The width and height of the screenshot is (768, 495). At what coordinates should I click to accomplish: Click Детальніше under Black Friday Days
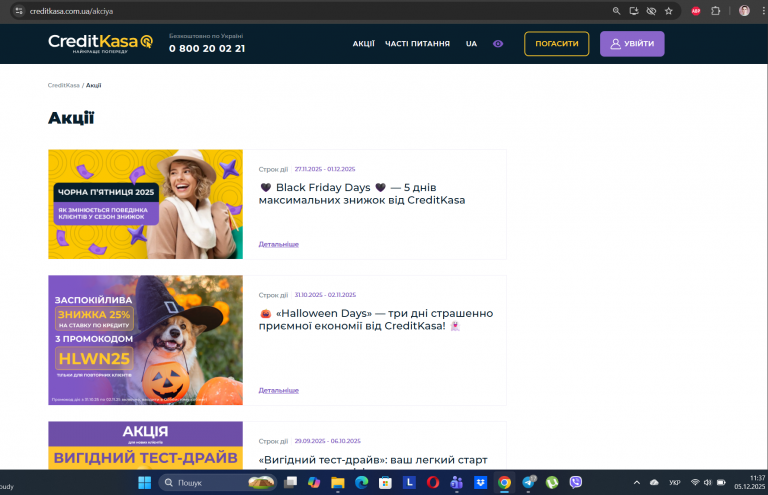(279, 244)
